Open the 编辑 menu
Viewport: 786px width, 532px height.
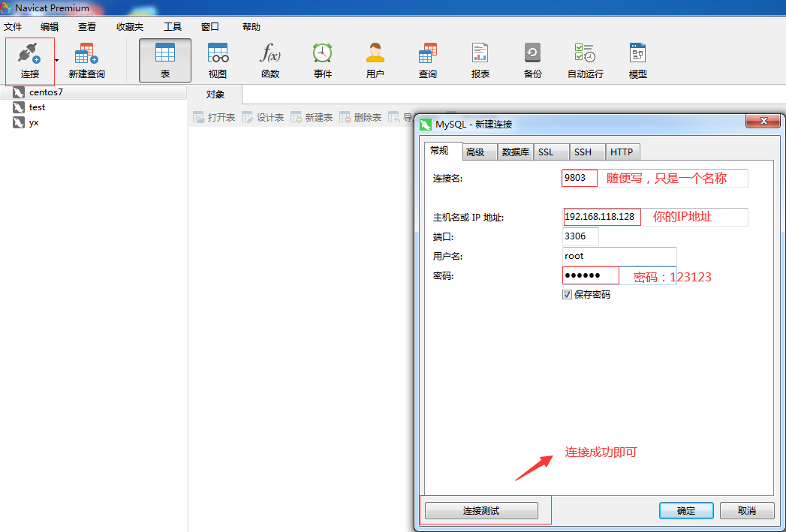[50, 27]
